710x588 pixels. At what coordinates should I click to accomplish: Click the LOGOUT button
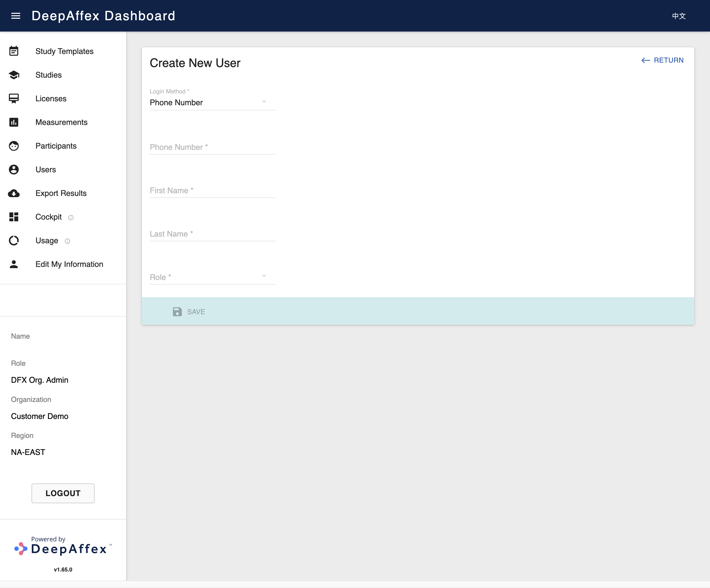pos(63,493)
